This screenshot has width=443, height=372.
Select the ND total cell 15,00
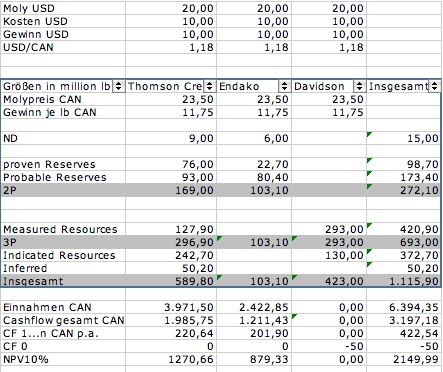(404, 138)
